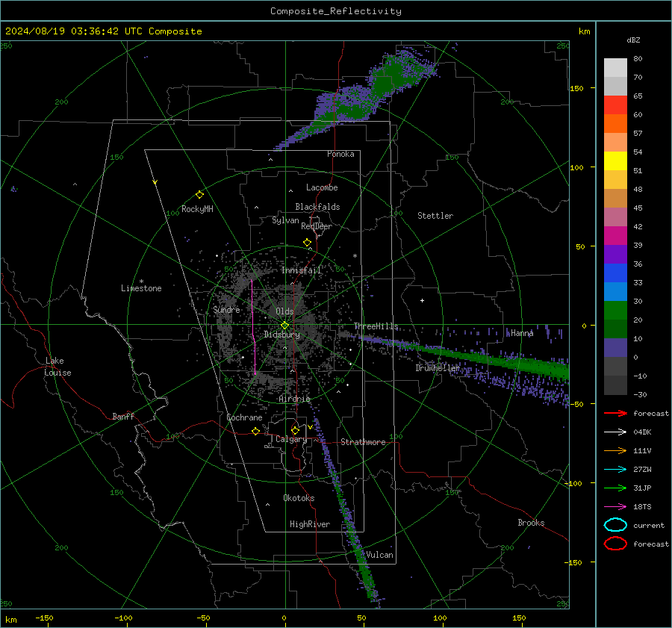
Task: Click the magenta 18TS arrow icon
Action: pyautogui.click(x=615, y=506)
